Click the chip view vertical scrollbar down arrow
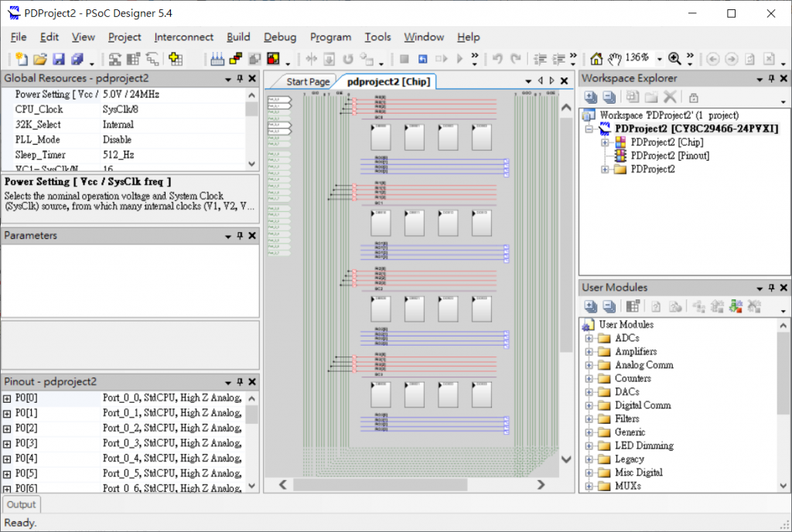 coord(566,459)
